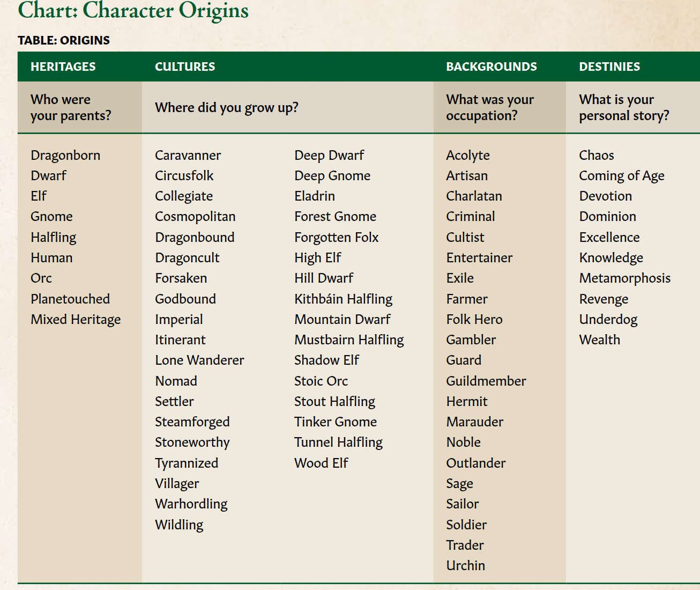Select the Planetouched heritage
Screen dimensions: 700x590
(70, 299)
